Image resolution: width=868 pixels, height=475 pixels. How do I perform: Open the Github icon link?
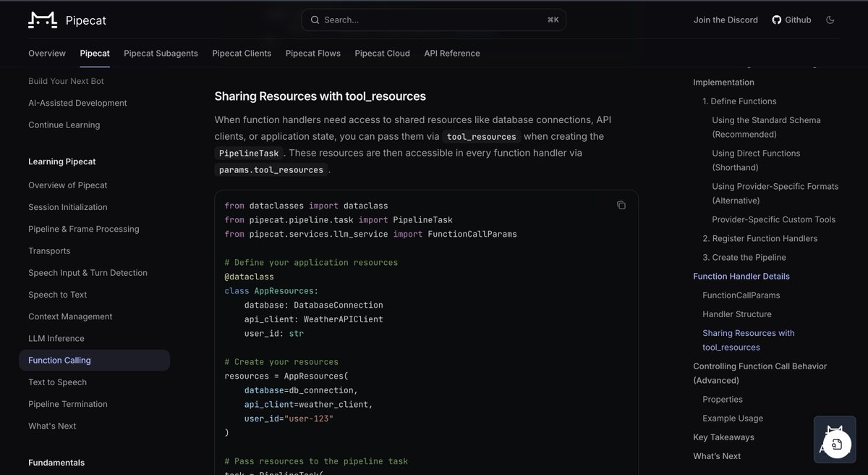(x=777, y=20)
